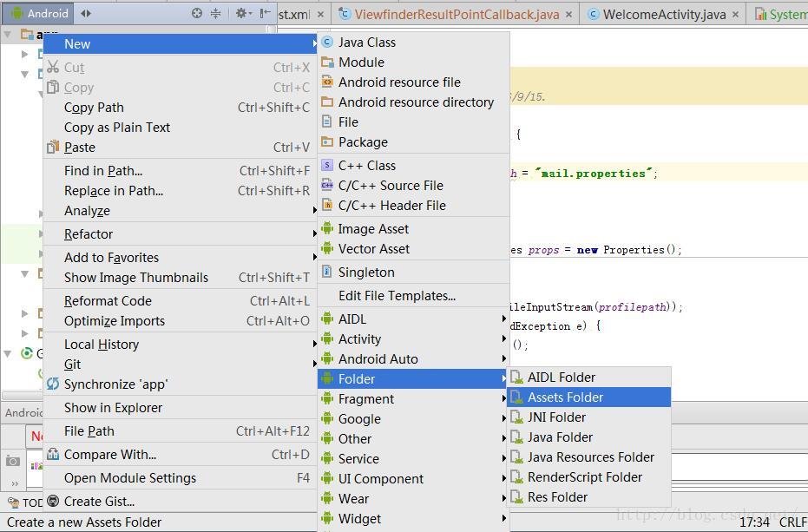Select Copy Path
This screenshot has width=808, height=532.
coord(180,108)
